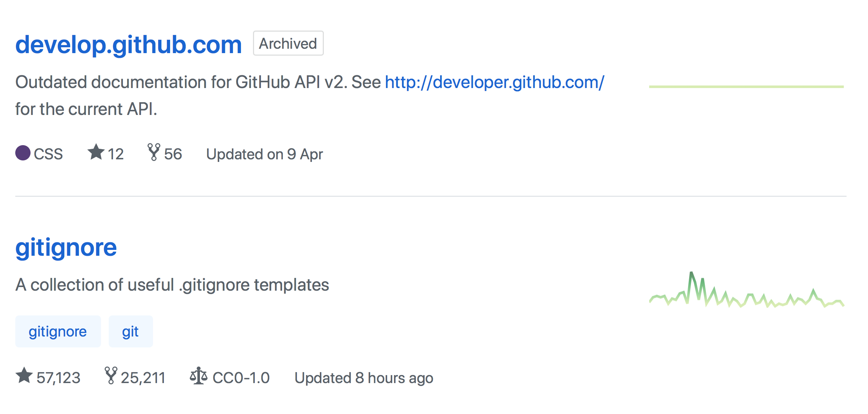Open the 12 stargazers count

pos(116,154)
